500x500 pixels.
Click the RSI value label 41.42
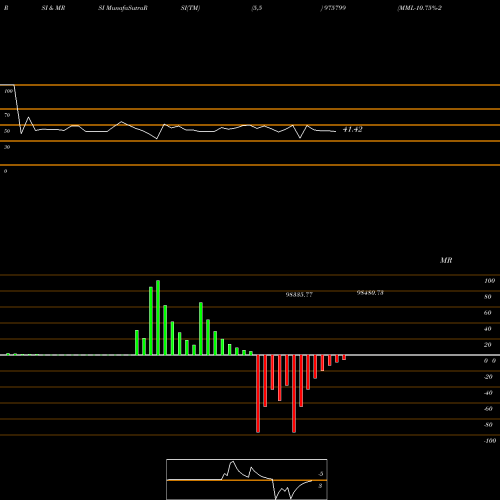[352, 129]
